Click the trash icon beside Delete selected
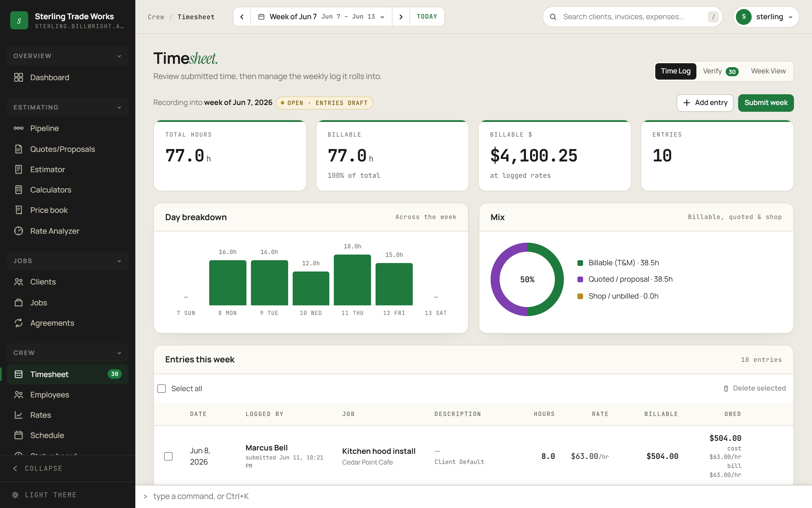 [726, 389]
